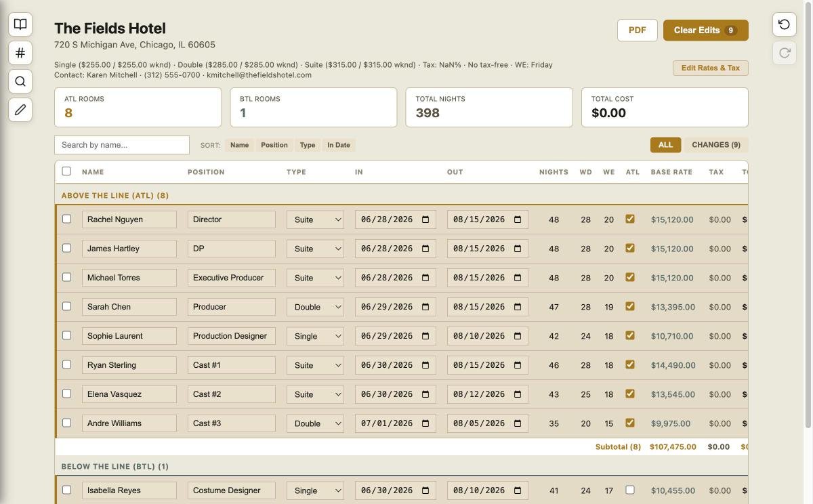Open room type dropdown for James Hartley

click(x=315, y=249)
